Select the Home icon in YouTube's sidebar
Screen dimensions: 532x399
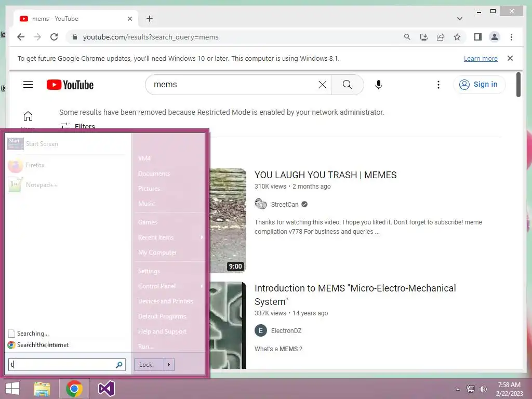pyautogui.click(x=28, y=117)
